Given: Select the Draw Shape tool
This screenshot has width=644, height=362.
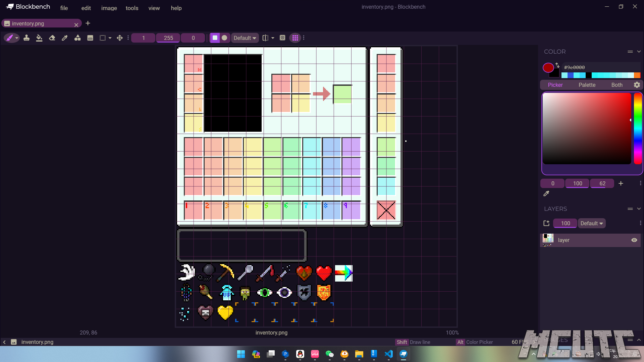Looking at the screenshot, I should tap(77, 38).
